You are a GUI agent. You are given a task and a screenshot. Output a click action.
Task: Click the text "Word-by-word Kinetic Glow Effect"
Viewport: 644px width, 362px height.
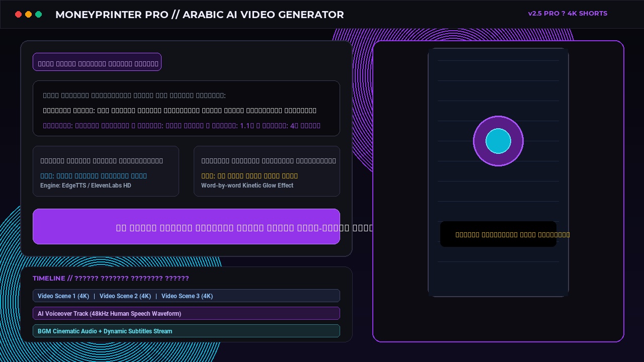(247, 186)
